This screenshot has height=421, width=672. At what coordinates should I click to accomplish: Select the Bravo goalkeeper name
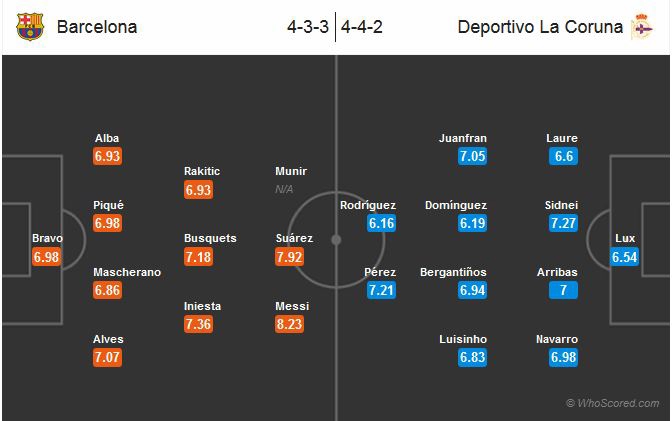coord(47,239)
